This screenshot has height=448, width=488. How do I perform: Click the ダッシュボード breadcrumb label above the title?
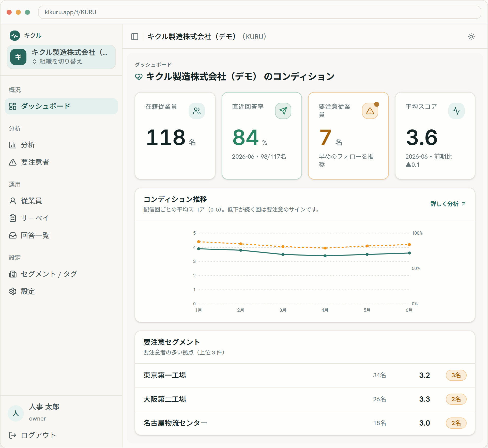pyautogui.click(x=153, y=65)
